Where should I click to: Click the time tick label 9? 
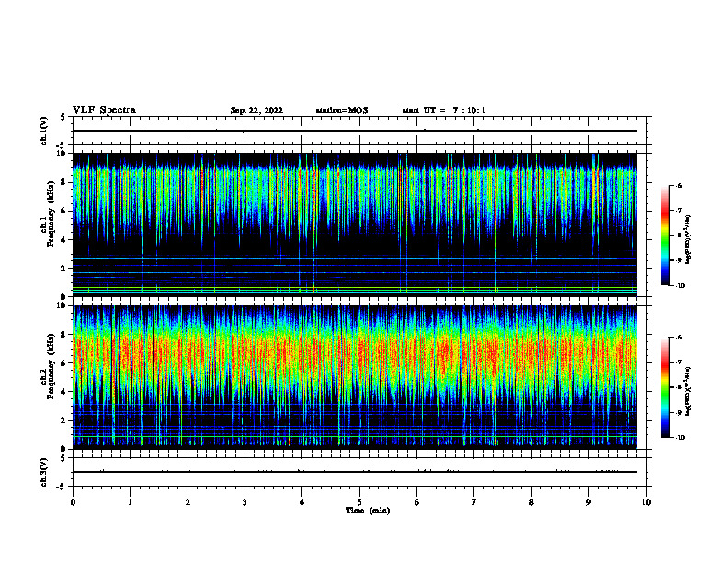coord(588,502)
